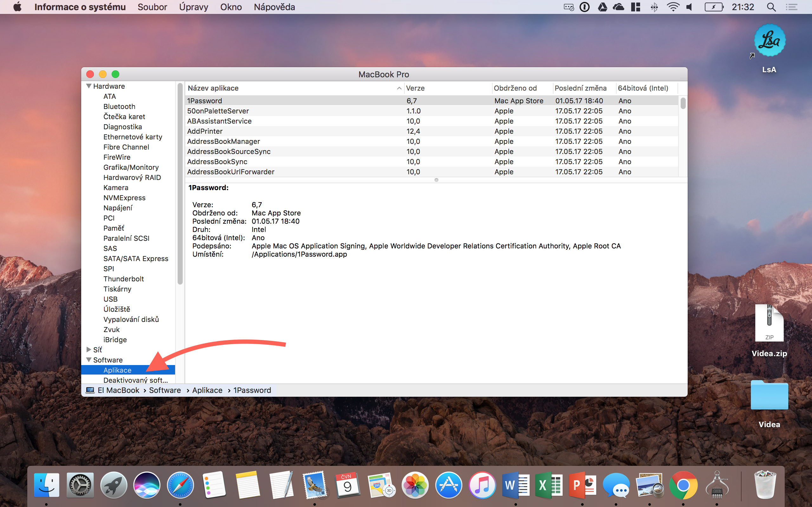Click Software in the bottom path bar
This screenshot has width=812, height=507.
[x=165, y=390]
